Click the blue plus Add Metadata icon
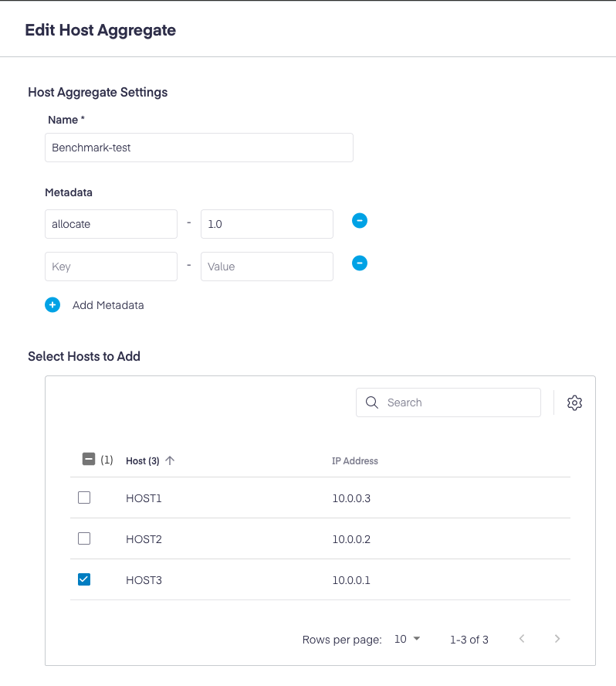616x686 pixels. click(52, 305)
